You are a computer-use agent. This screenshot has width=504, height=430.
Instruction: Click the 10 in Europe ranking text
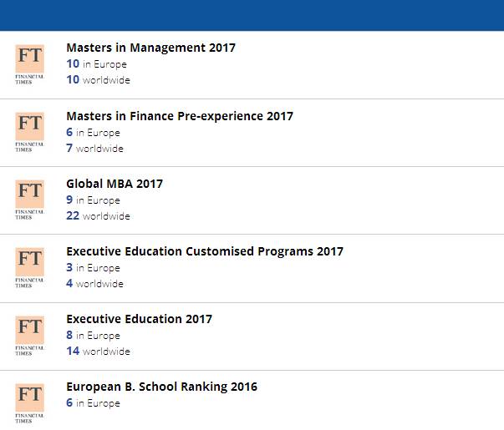pos(96,64)
